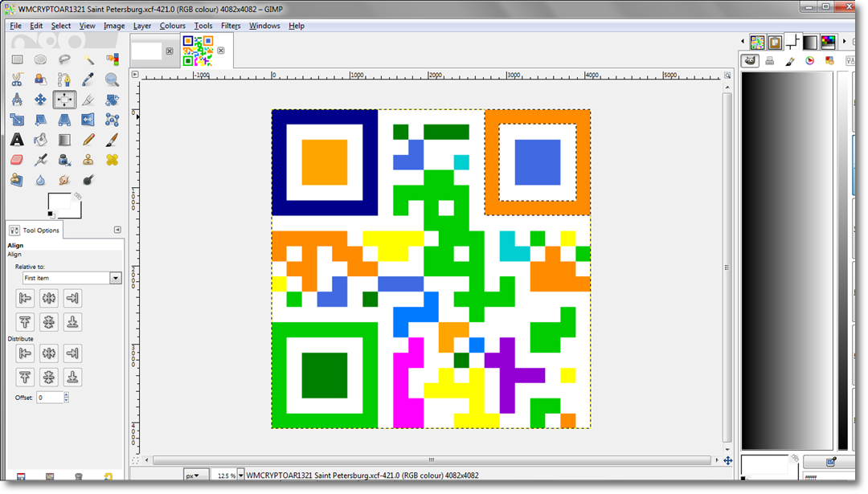Viewport: 868px width, 494px height.
Task: Select the Free Select lasso tool
Action: click(64, 59)
